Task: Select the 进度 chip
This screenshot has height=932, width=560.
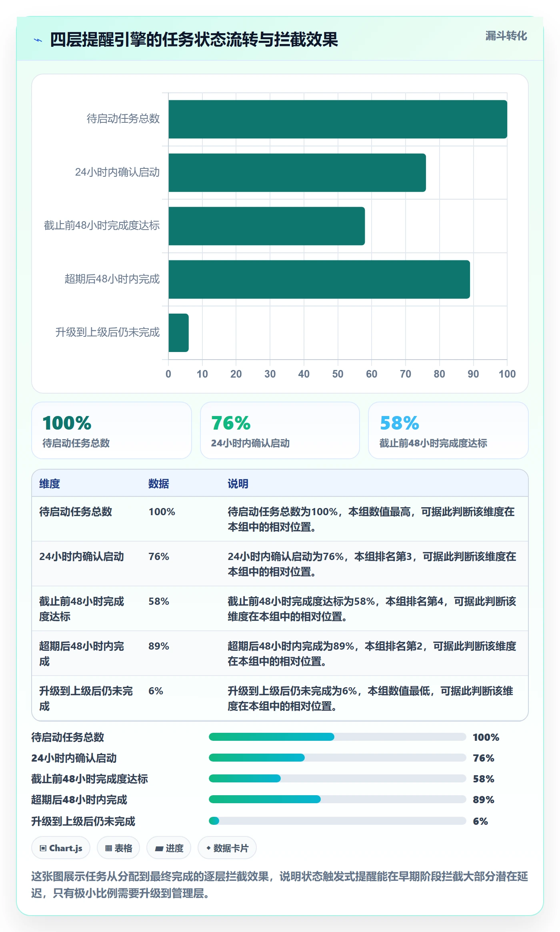Action: pyautogui.click(x=169, y=848)
